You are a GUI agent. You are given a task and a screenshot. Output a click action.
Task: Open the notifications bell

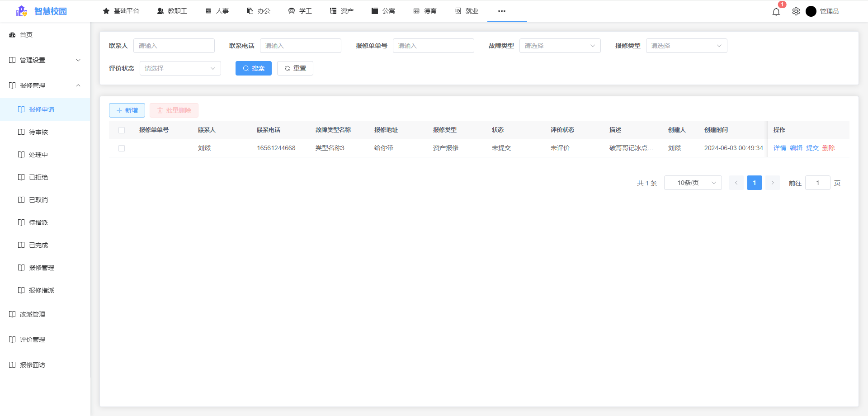(776, 11)
